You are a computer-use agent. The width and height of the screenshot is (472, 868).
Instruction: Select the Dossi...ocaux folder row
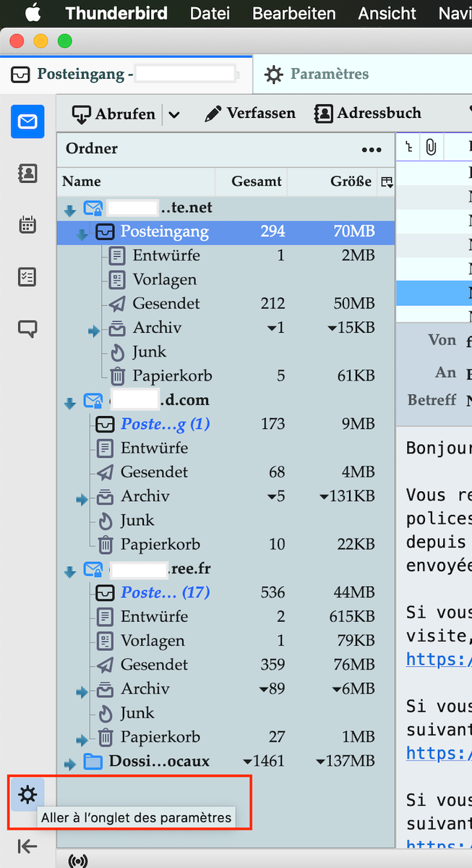point(226,761)
